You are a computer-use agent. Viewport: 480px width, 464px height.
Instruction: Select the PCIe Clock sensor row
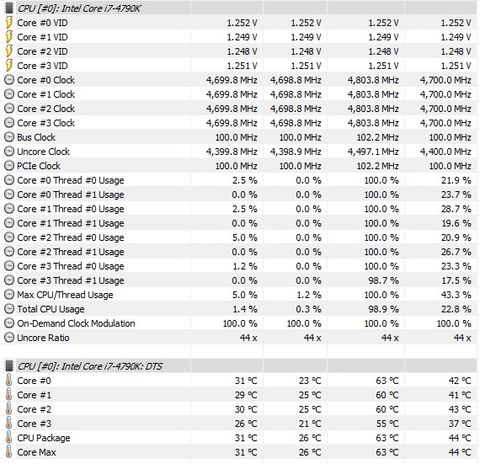240,166
